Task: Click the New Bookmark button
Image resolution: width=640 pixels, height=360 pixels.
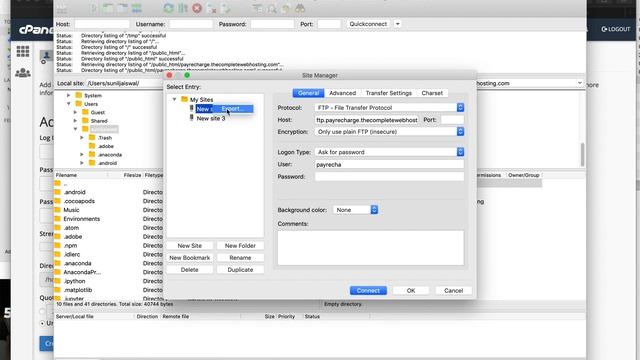Action: coord(190,258)
